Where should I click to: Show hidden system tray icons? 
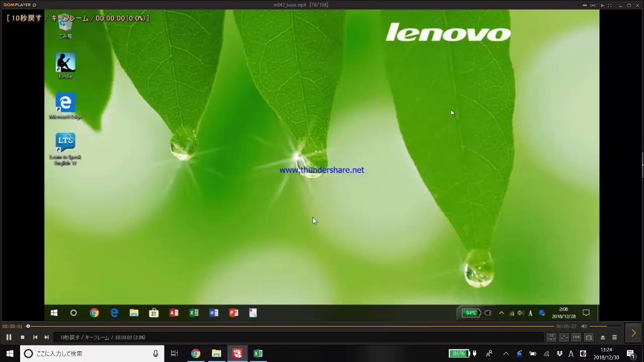click(x=506, y=353)
